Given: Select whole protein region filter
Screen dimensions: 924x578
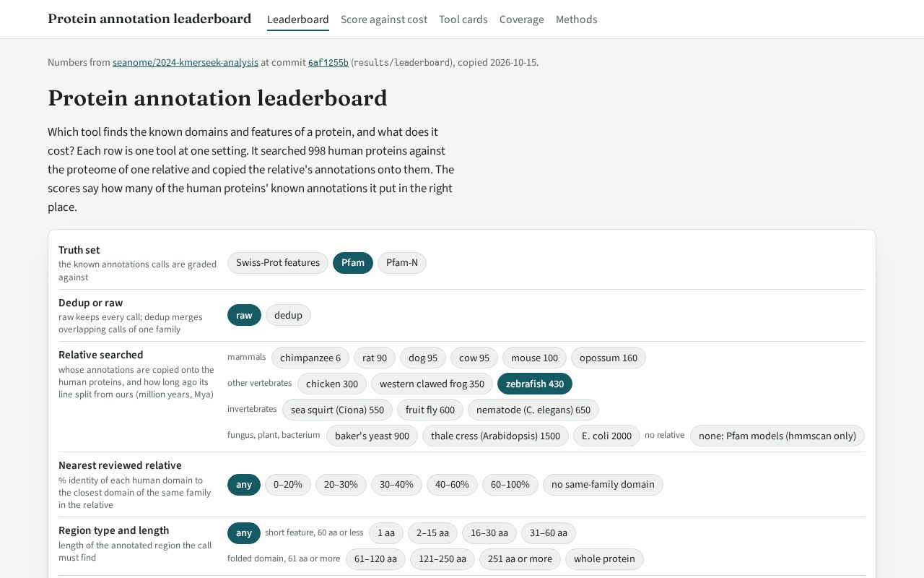Looking at the screenshot, I should click(604, 559).
